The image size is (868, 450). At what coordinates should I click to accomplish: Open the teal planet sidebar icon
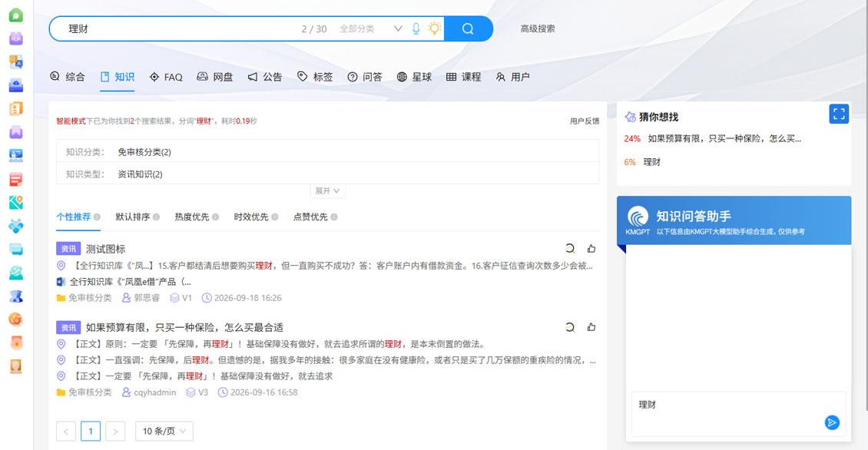point(15,273)
